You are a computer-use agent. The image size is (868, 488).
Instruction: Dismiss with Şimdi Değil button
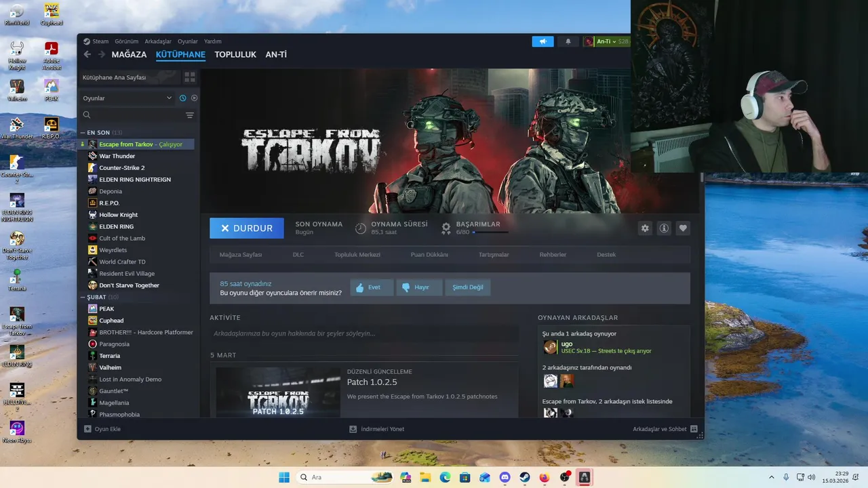point(468,287)
